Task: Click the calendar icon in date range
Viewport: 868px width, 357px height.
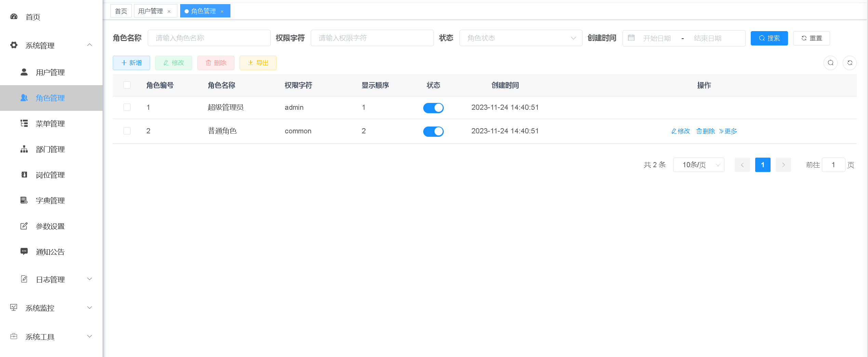Action: (x=631, y=38)
